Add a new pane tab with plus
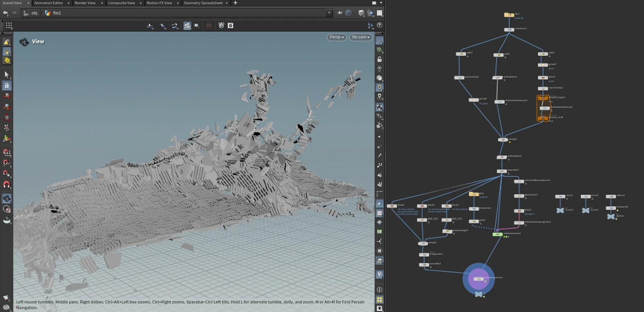644x312 pixels. (235, 3)
